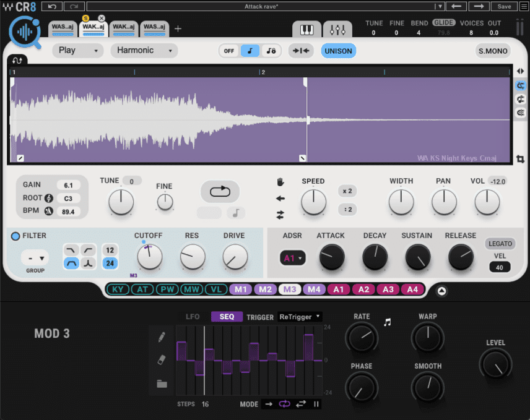Open the Play mode dropdown
The image size is (530, 420).
click(78, 51)
